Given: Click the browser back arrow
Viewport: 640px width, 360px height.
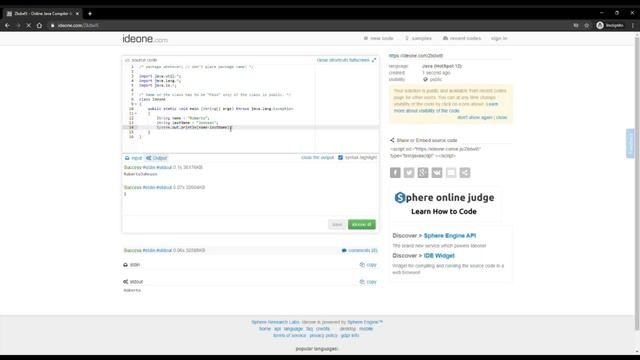Looking at the screenshot, I should pos(7,25).
